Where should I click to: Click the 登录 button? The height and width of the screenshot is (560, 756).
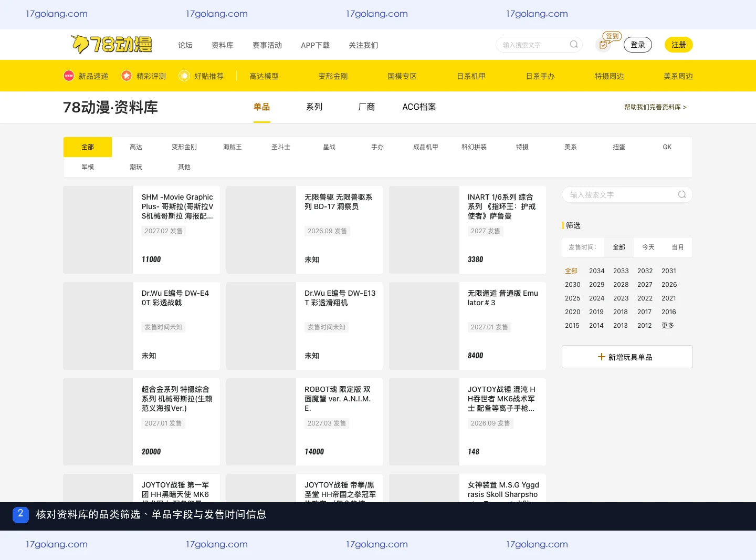pos(638,45)
